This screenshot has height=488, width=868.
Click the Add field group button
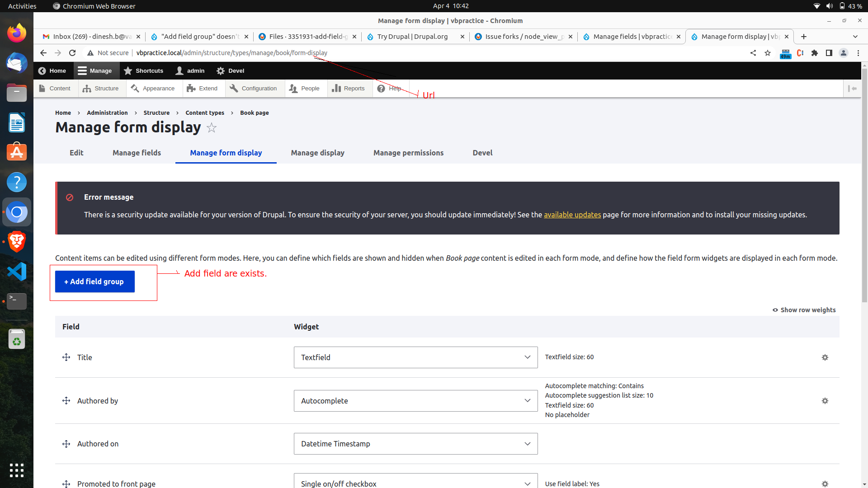pyautogui.click(x=94, y=281)
